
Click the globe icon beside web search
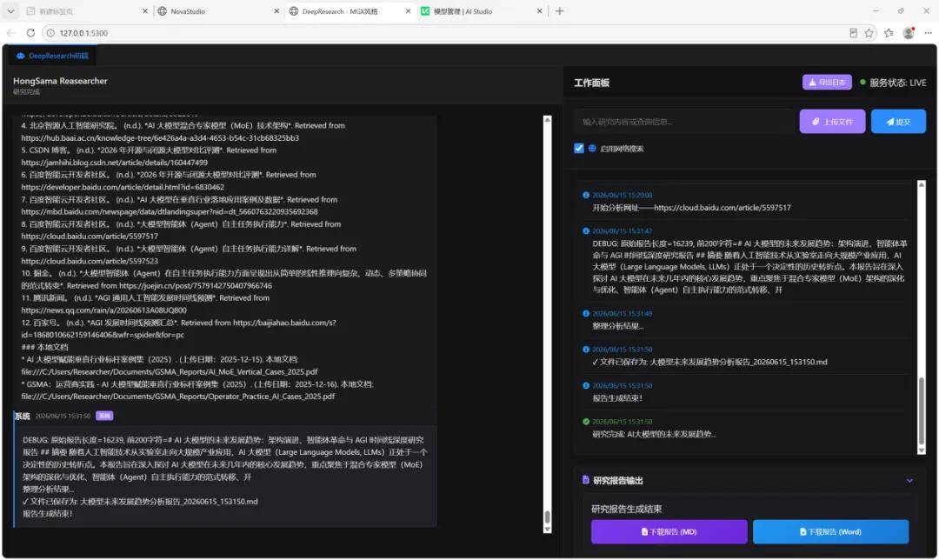point(592,148)
